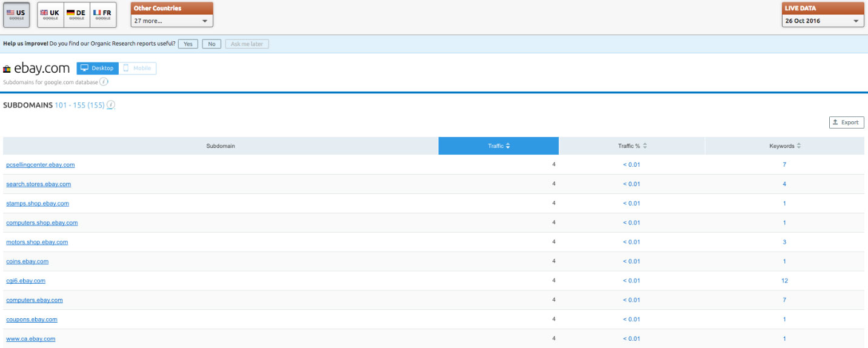This screenshot has width=868, height=348.
Task: Click info icon beside google.com database text
Action: [104, 82]
